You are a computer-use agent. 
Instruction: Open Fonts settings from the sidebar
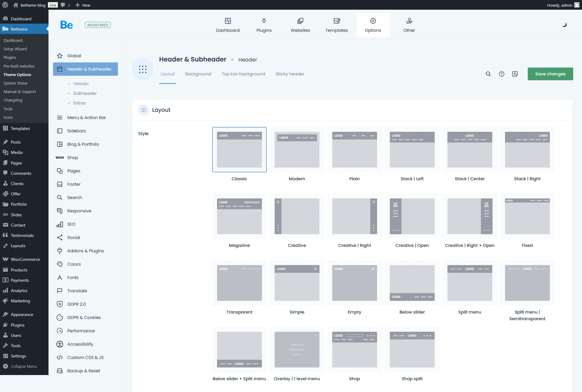coord(73,277)
